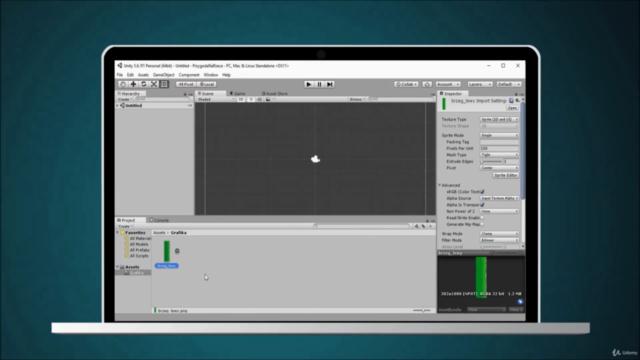
Task: Open Alpha Source dropdown
Action: coord(499,198)
